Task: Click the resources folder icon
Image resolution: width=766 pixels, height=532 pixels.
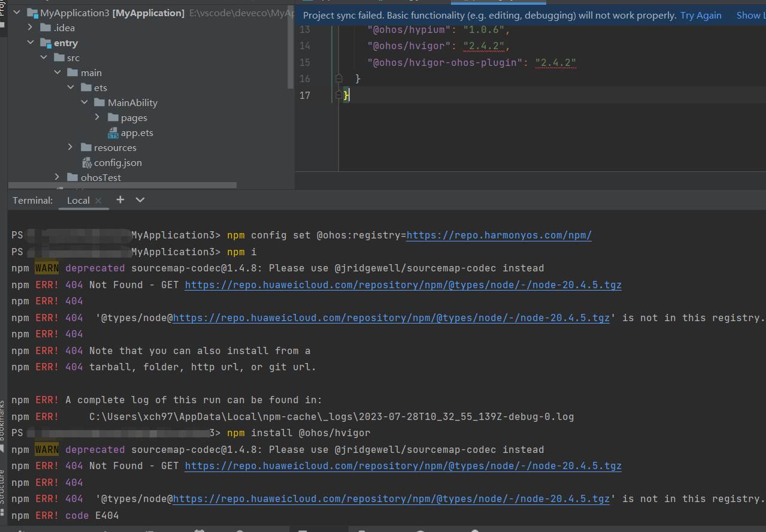Action: (86, 147)
